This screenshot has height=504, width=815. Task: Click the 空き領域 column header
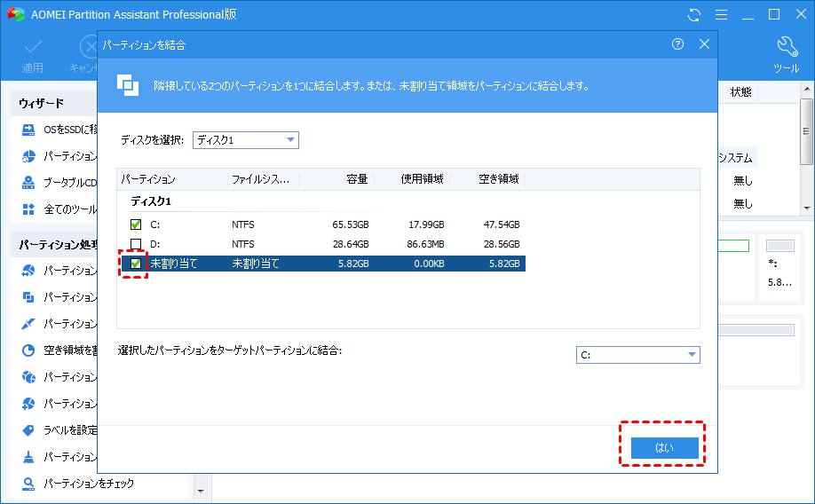[x=487, y=179]
